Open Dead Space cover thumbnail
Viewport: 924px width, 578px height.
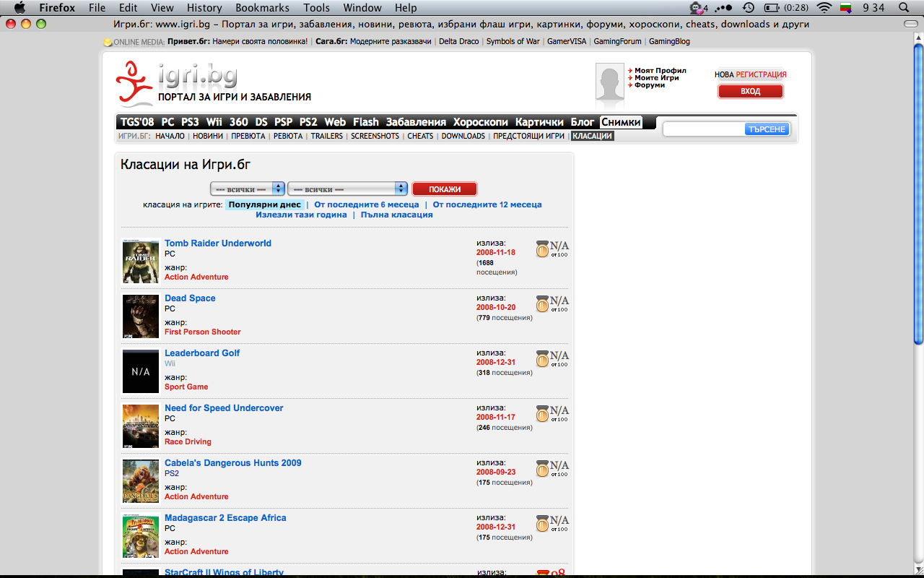point(141,316)
